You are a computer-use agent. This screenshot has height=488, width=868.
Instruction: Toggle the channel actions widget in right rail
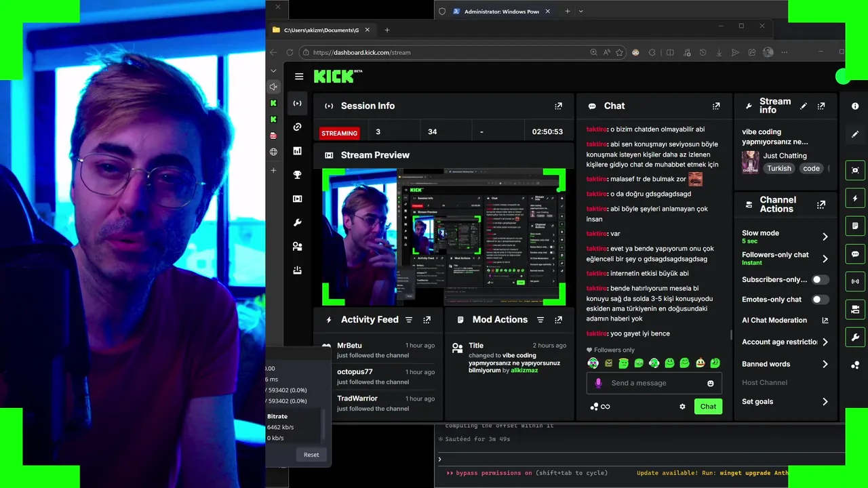[x=855, y=309]
